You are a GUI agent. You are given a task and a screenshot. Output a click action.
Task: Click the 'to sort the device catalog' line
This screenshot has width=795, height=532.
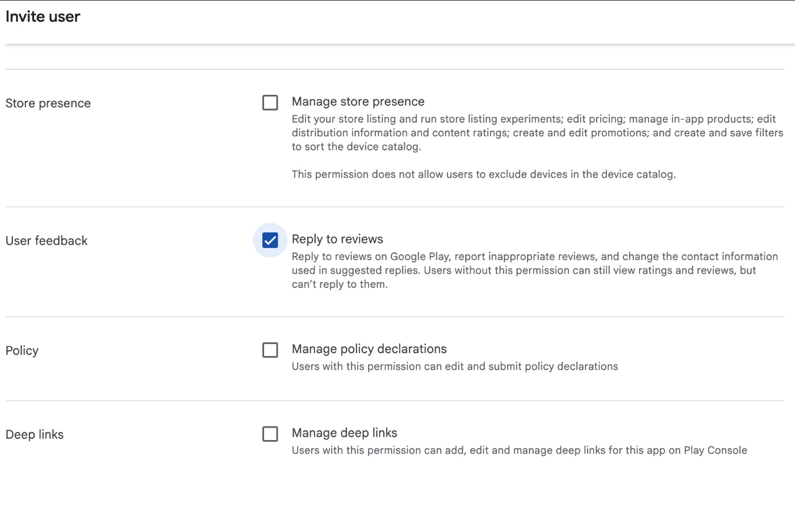(356, 146)
